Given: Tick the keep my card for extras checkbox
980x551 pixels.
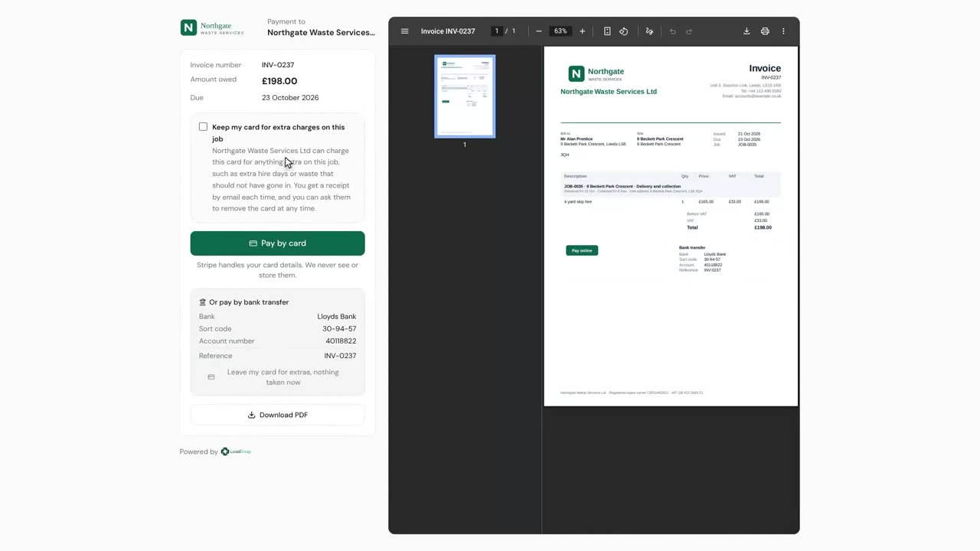Looking at the screenshot, I should 203,127.
